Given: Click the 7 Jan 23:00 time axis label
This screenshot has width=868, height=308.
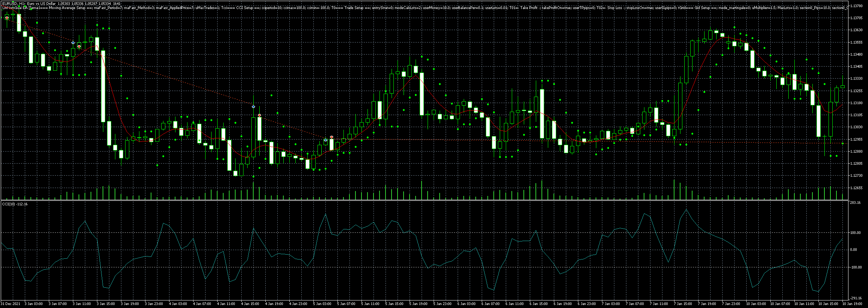Looking at the screenshot, I should [731, 303].
